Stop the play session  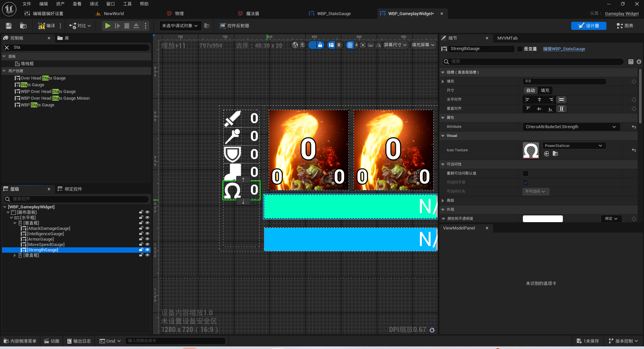pyautogui.click(x=127, y=26)
